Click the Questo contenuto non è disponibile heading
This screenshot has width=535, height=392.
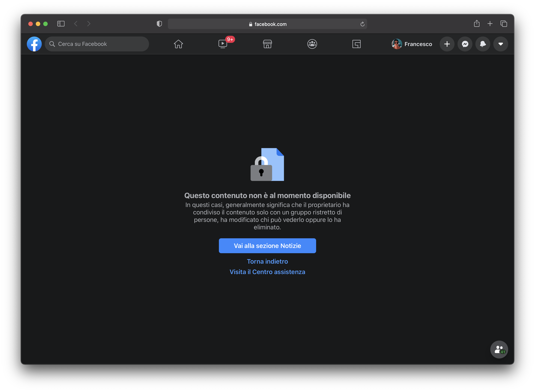[267, 195]
